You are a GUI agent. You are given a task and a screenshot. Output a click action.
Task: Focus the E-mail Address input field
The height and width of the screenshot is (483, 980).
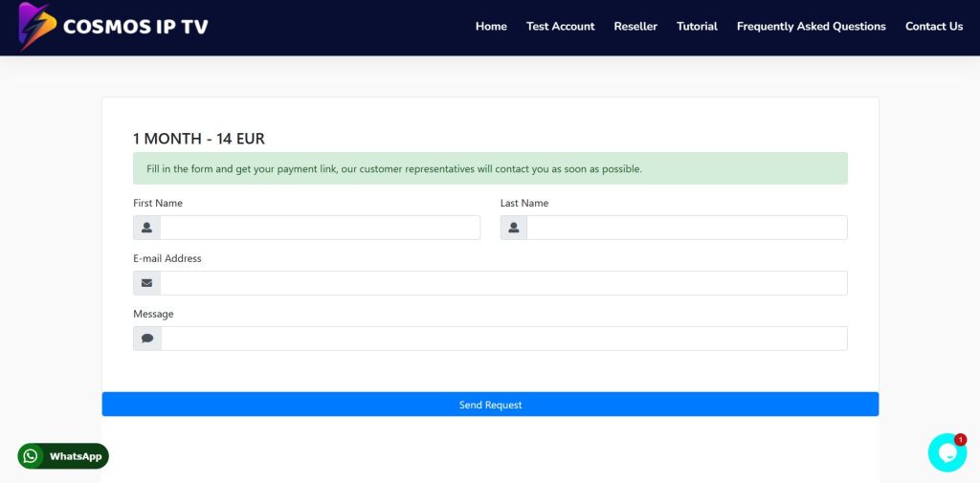coord(503,283)
